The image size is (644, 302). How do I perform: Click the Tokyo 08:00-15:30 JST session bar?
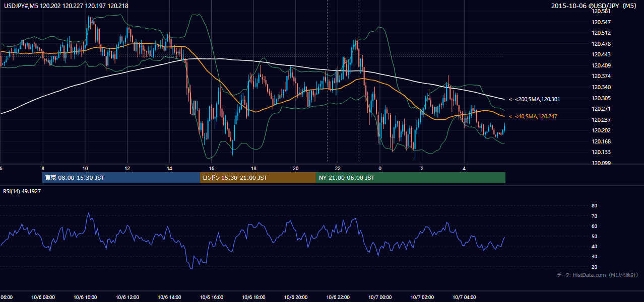[x=121, y=178]
